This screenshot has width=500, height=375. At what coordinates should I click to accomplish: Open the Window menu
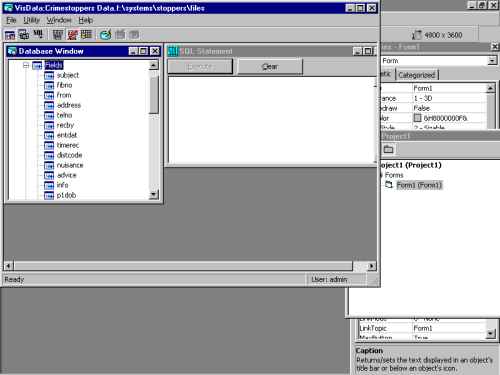[59, 20]
